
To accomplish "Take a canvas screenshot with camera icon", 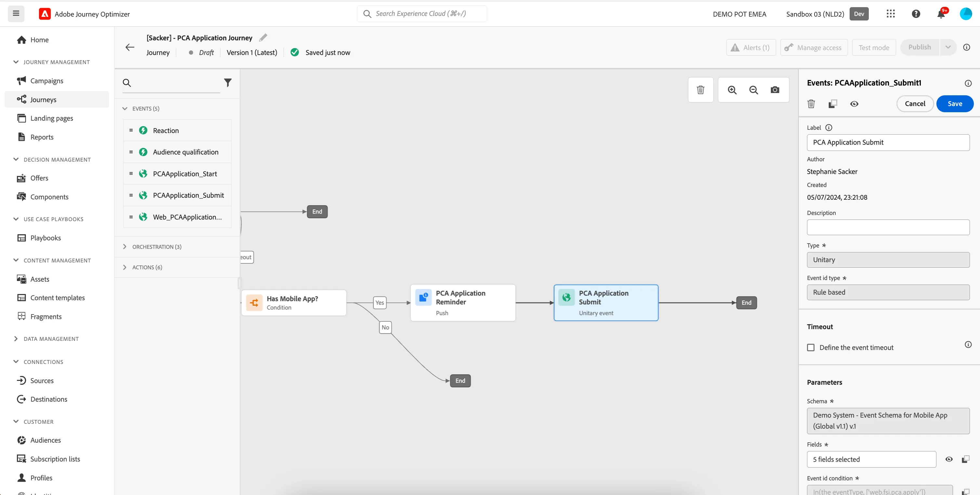I will pos(775,90).
